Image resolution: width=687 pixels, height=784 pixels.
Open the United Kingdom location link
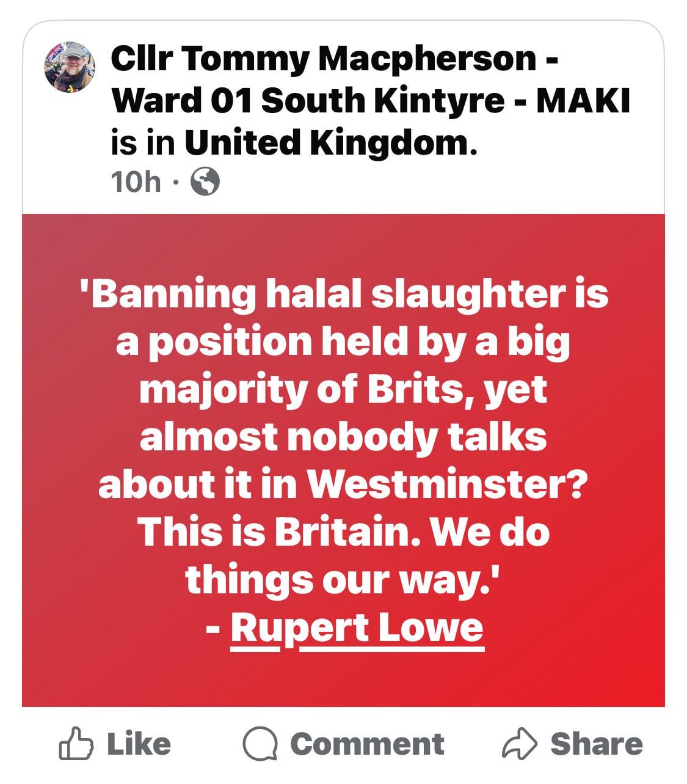point(329,142)
